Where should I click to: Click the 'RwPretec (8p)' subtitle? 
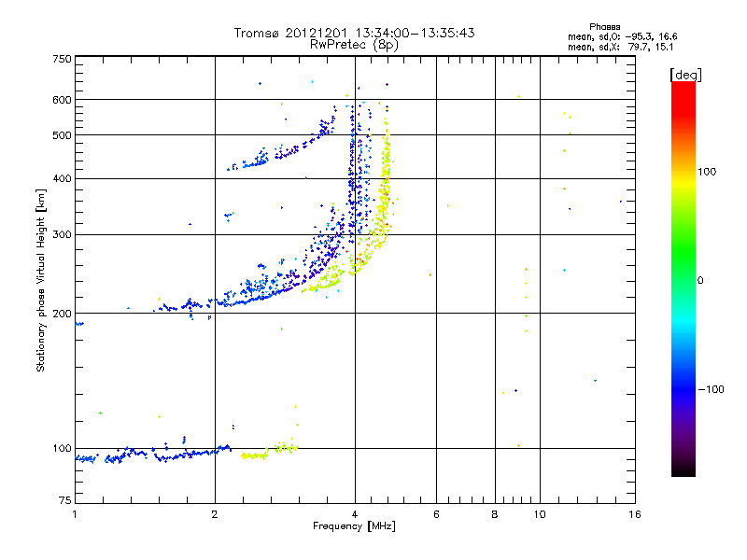(x=354, y=45)
